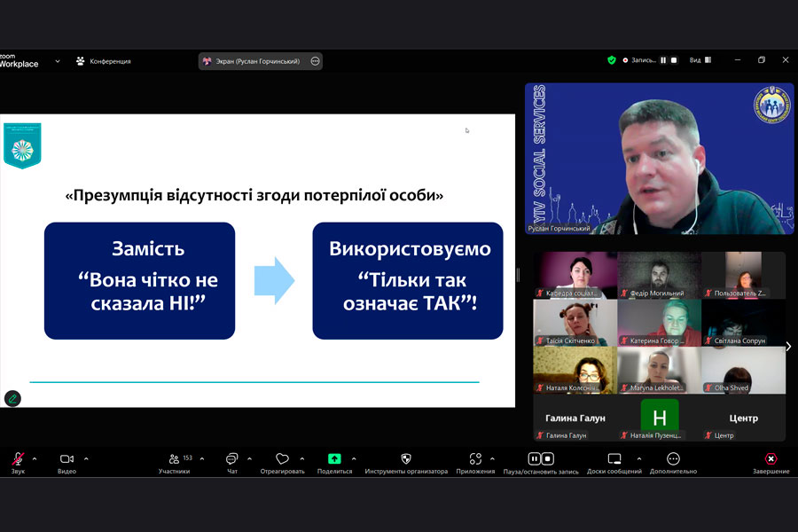The image size is (798, 532).
Task: Expand the chat options arrow
Action: click(x=249, y=458)
